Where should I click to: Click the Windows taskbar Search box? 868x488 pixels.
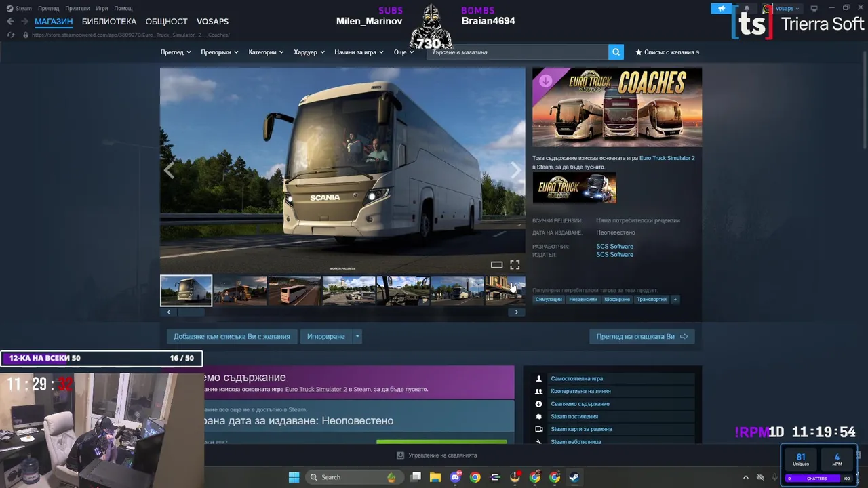pos(354,477)
